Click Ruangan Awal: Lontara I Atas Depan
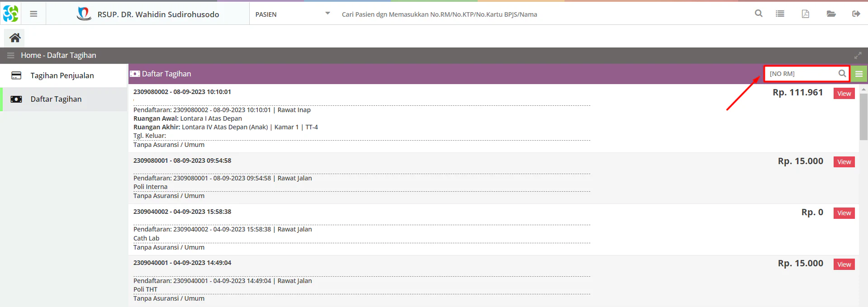Screen dimensions: 868x307 (x=188, y=118)
